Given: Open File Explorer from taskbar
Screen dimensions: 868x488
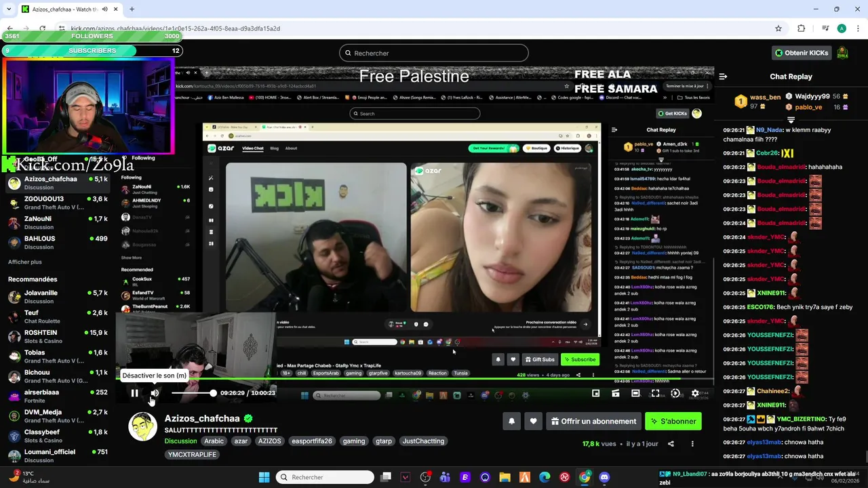Looking at the screenshot, I should (x=505, y=477).
